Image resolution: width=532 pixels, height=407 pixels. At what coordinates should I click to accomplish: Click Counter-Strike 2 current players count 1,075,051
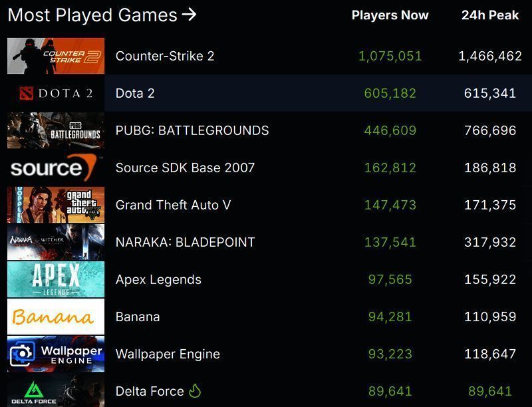coord(390,56)
